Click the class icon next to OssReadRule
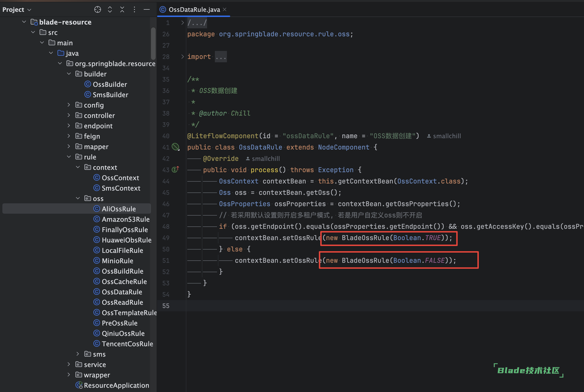This screenshot has height=392, width=584. pyautogui.click(x=96, y=302)
